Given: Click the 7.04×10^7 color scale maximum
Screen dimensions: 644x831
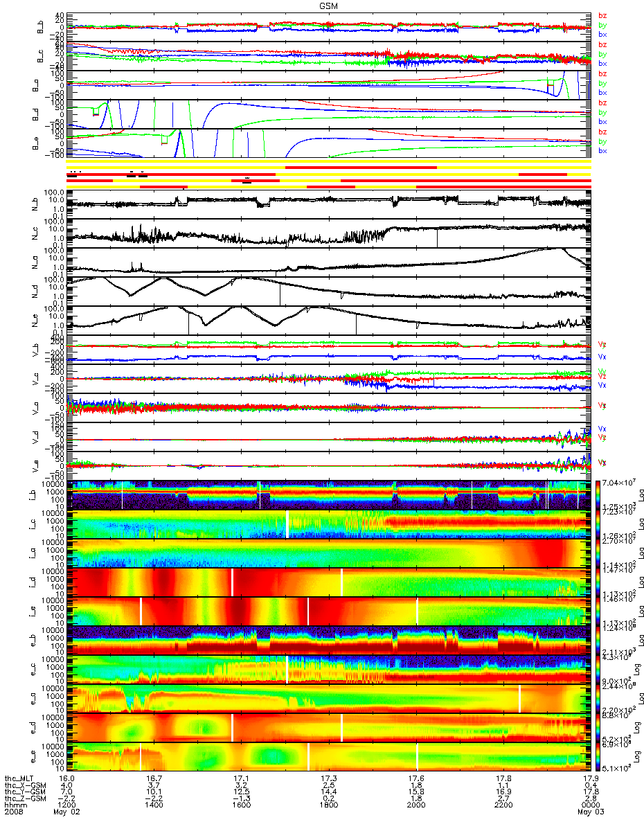Looking at the screenshot, I should 618,483.
